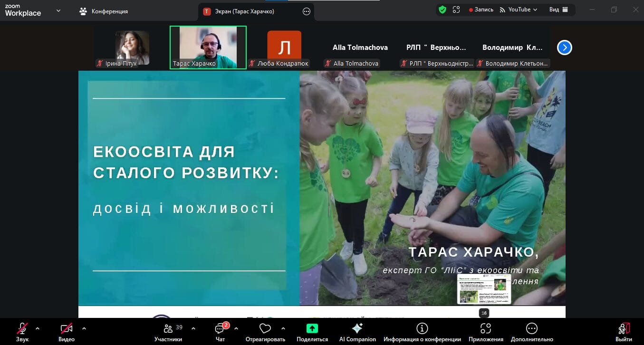
Task: Select Ірина Пітух video thumbnail
Action: pos(132,48)
